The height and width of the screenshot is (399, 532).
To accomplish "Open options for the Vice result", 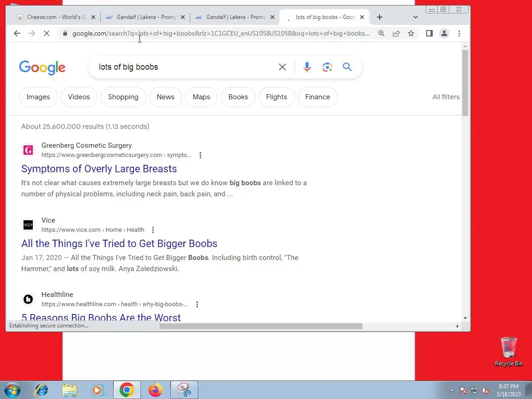I will 153,230.
